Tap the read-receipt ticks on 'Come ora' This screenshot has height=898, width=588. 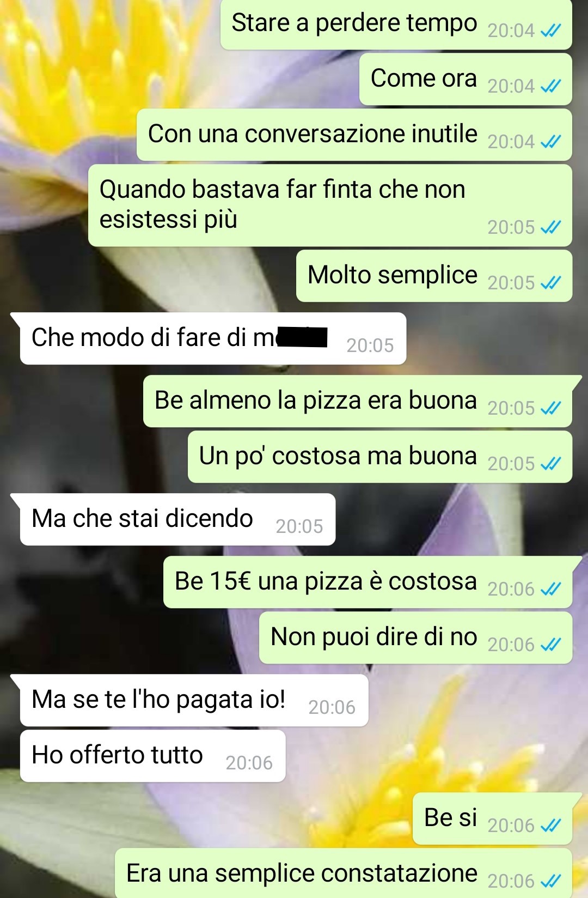click(x=550, y=86)
